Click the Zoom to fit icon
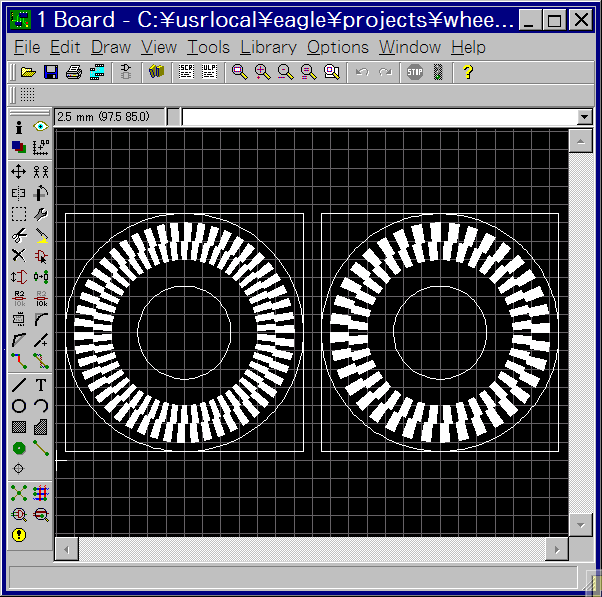This screenshot has width=602, height=597. coord(239,72)
